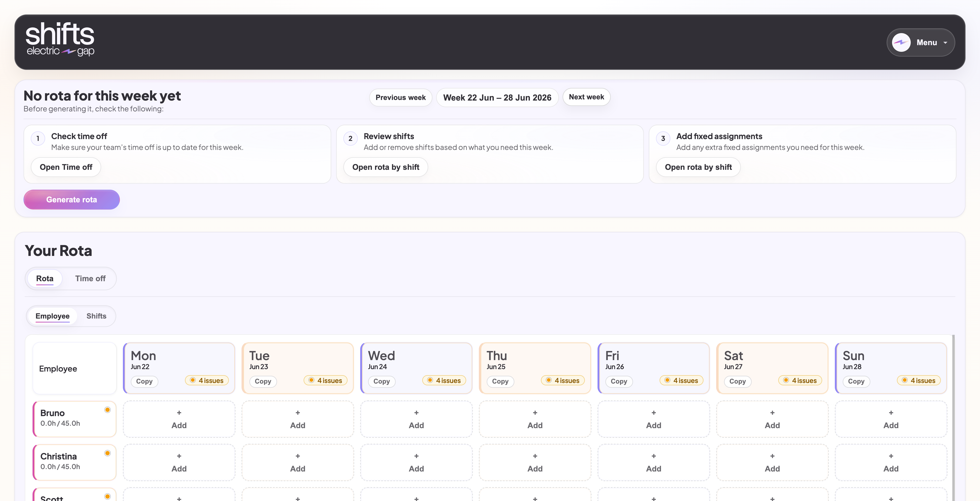Add a shift for Christina on Tuesday
Viewport: 980px width, 501px height.
[x=298, y=462]
